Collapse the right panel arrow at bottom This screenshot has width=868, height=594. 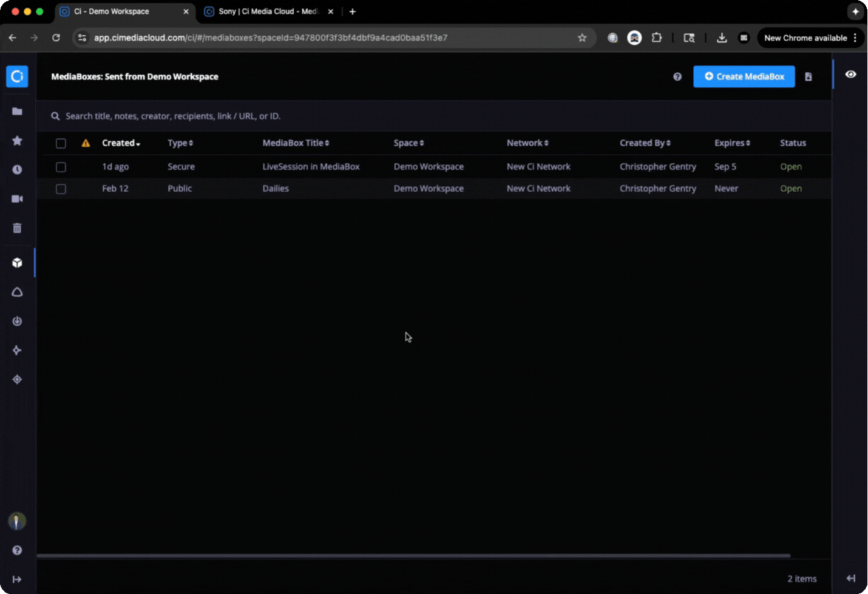click(x=851, y=578)
